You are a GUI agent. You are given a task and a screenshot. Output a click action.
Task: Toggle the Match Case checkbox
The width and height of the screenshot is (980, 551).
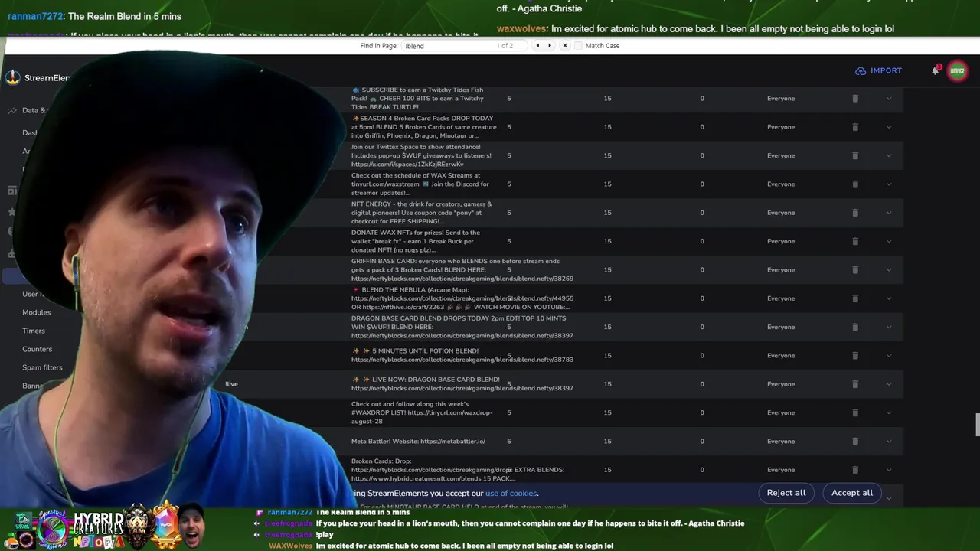(578, 46)
